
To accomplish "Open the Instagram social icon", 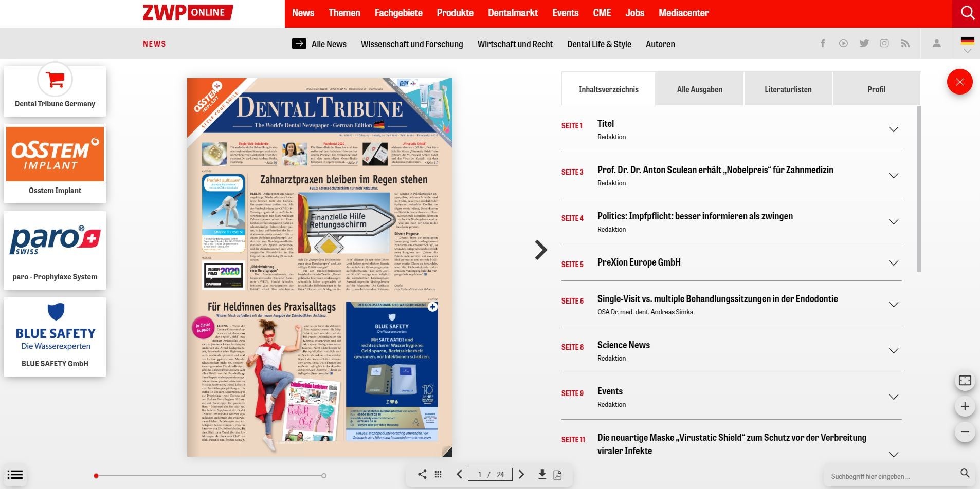I will [884, 43].
